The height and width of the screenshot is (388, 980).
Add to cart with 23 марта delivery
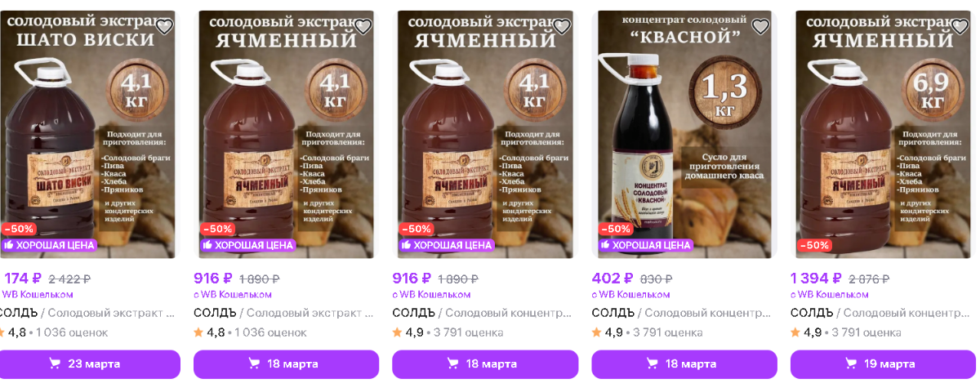pyautogui.click(x=87, y=364)
